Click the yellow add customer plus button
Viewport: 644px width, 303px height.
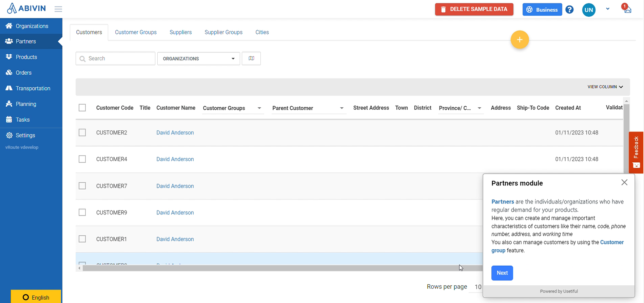point(520,40)
